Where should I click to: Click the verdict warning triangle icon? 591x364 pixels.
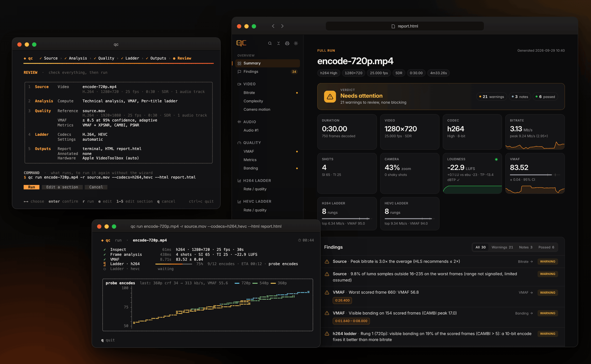(x=330, y=97)
